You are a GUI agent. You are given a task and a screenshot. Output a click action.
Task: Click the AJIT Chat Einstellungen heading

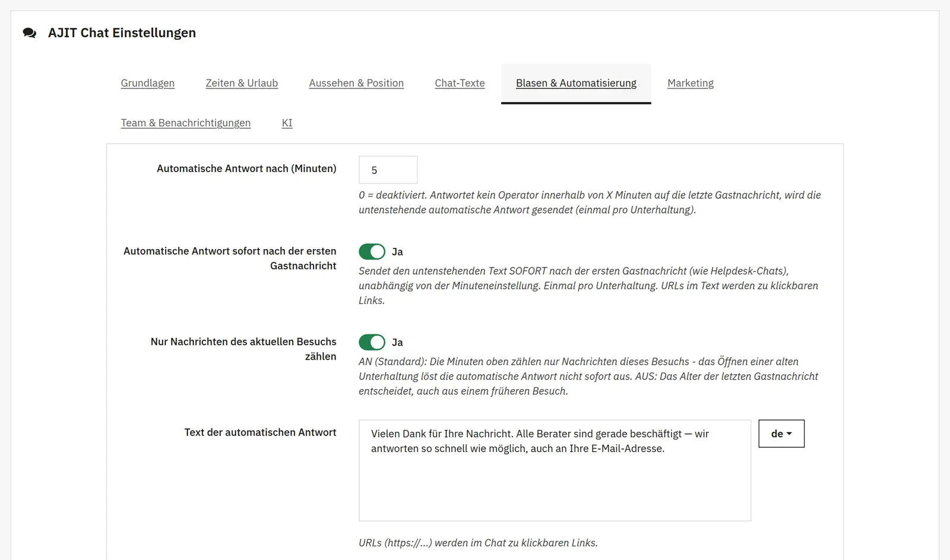point(122,33)
